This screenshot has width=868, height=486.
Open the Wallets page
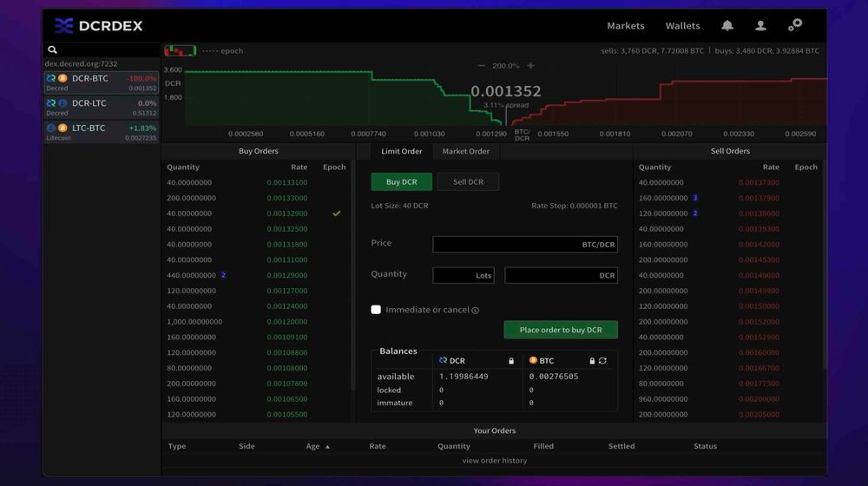[x=682, y=25]
